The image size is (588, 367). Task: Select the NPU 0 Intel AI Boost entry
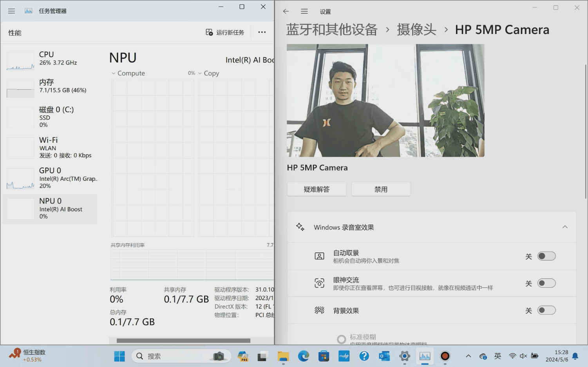click(50, 209)
